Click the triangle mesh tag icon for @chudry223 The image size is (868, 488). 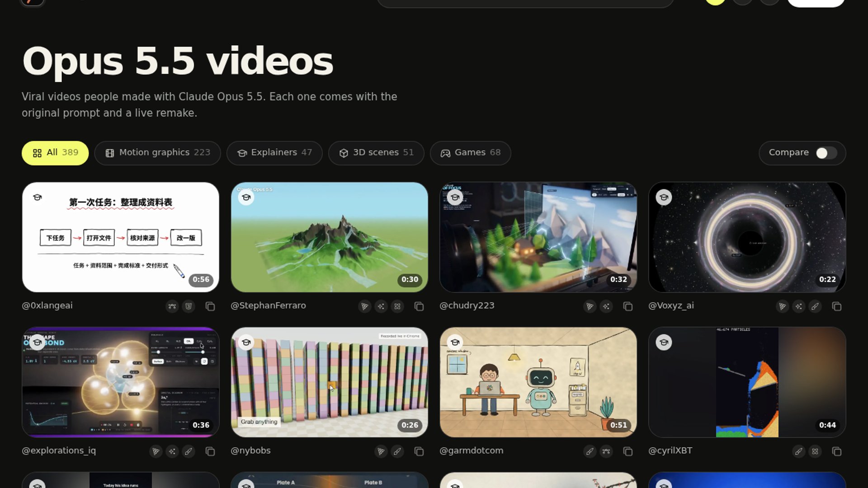click(590, 306)
